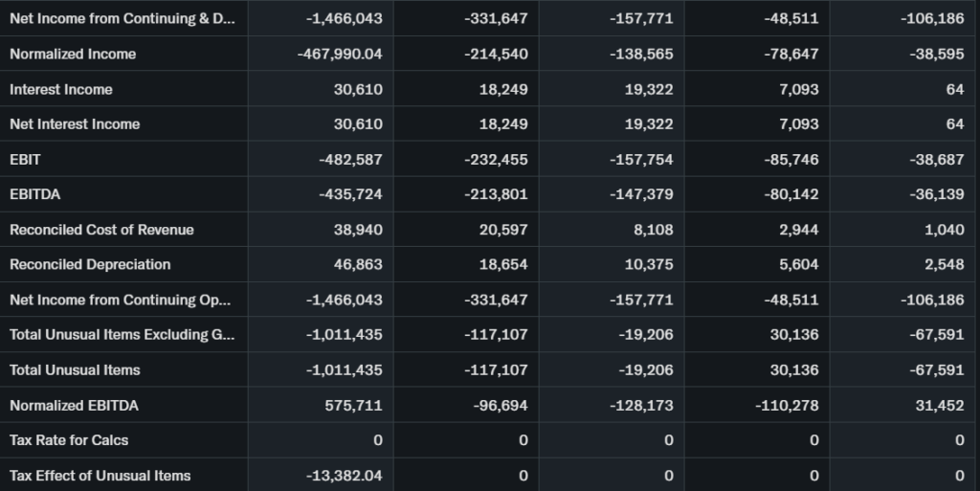Viewport: 980px width, 491px height.
Task: Select the Normalized EBITDA row label
Action: [x=74, y=405]
